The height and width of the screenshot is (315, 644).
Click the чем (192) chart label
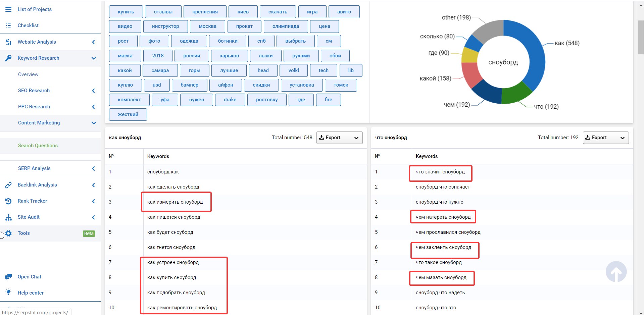coord(457,105)
